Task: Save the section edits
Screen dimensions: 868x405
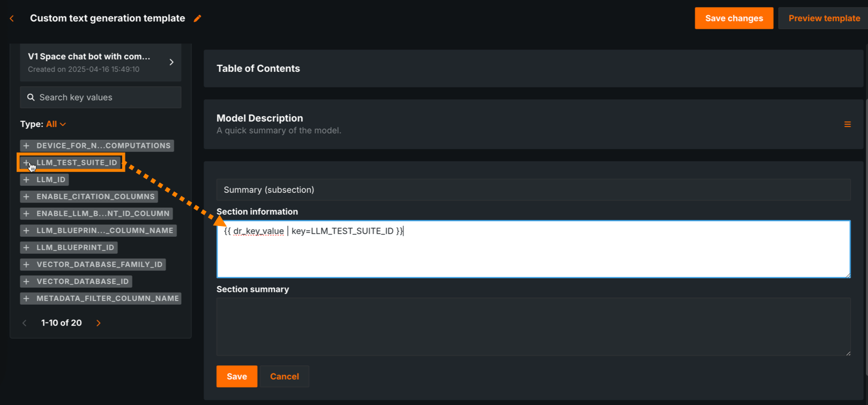Action: (236, 377)
